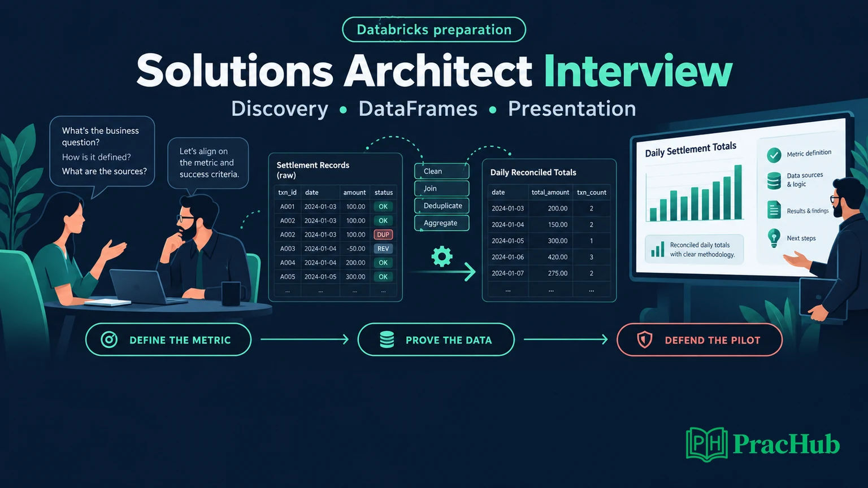
Task: Click the -50.00 amount cell
Action: click(x=355, y=249)
